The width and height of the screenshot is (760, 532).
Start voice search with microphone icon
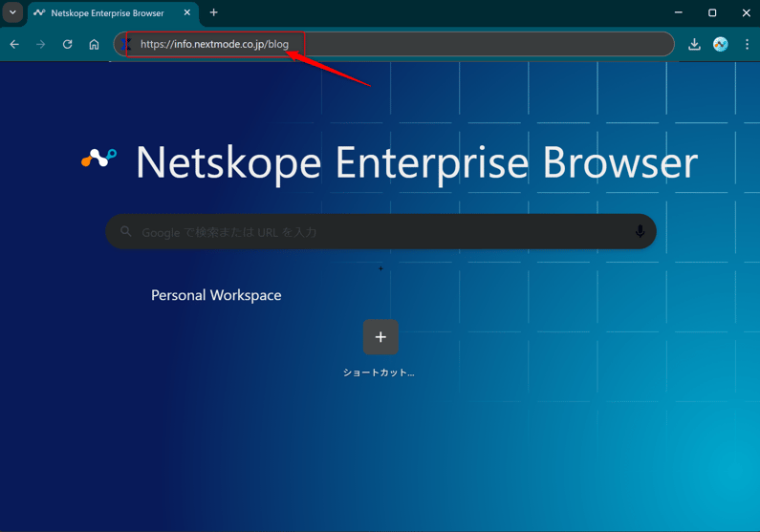click(x=640, y=231)
